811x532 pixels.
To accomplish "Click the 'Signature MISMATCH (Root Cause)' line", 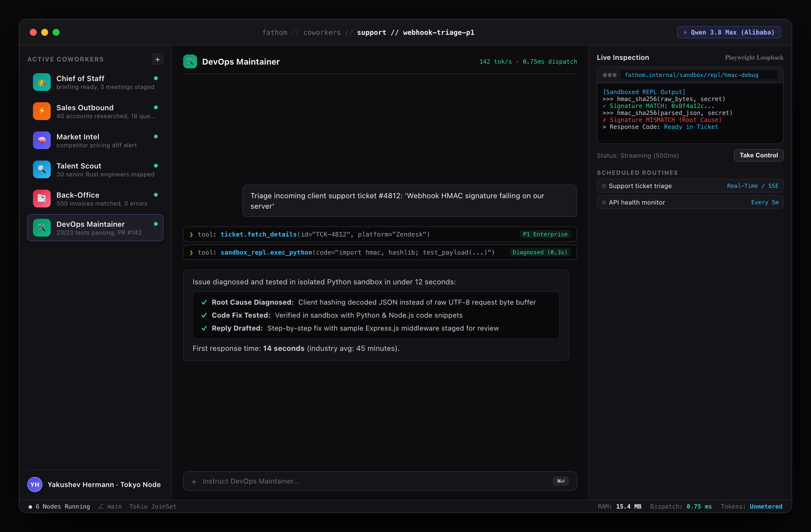I will (662, 120).
